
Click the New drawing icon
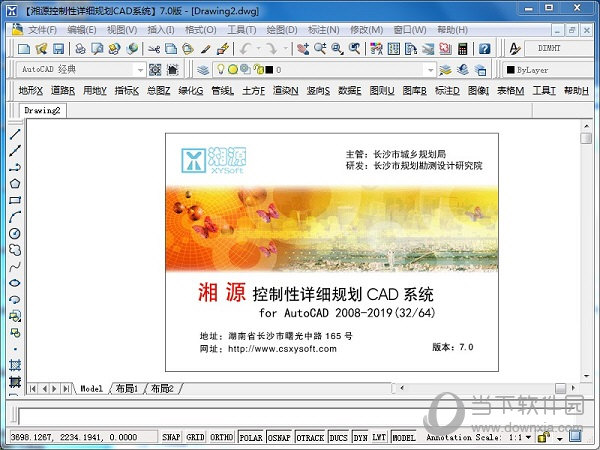24,49
